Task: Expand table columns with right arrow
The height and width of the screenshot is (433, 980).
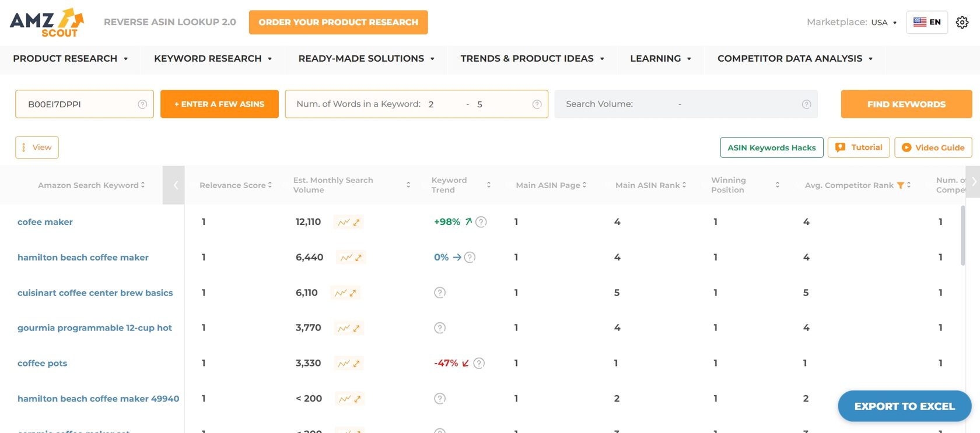Action: [974, 182]
